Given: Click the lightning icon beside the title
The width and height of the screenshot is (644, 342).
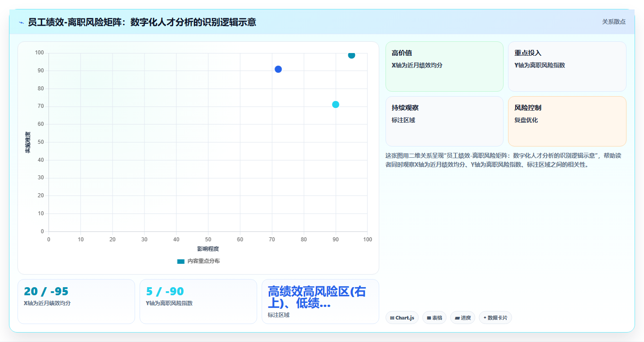Looking at the screenshot, I should pyautogui.click(x=21, y=22).
